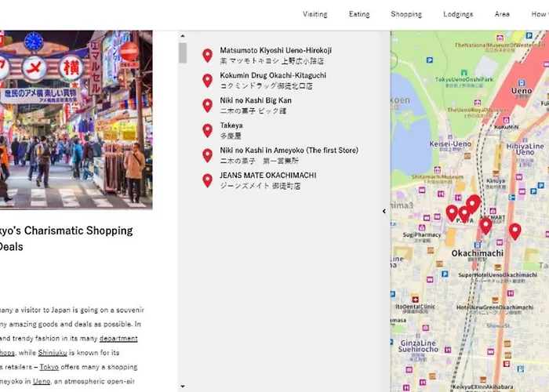Click the SugiPharmacy label on the map
Image resolution: width=549 pixels, height=392 pixels.
[422, 235]
